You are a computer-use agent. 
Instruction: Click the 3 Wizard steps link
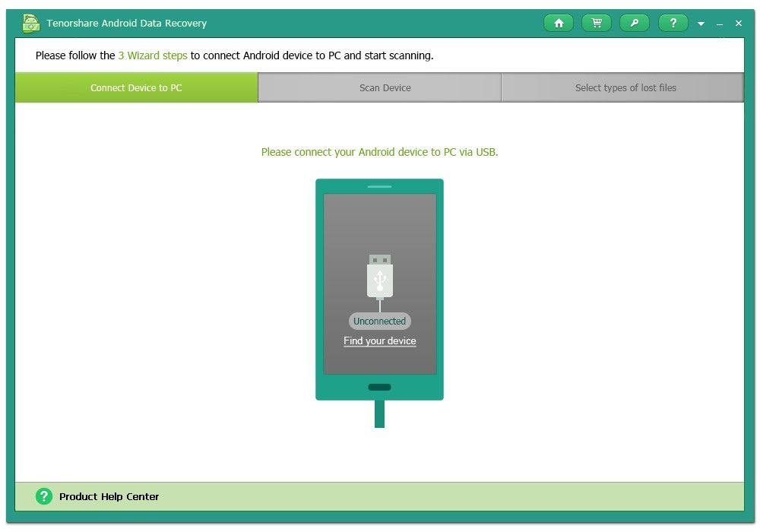pyautogui.click(x=152, y=55)
